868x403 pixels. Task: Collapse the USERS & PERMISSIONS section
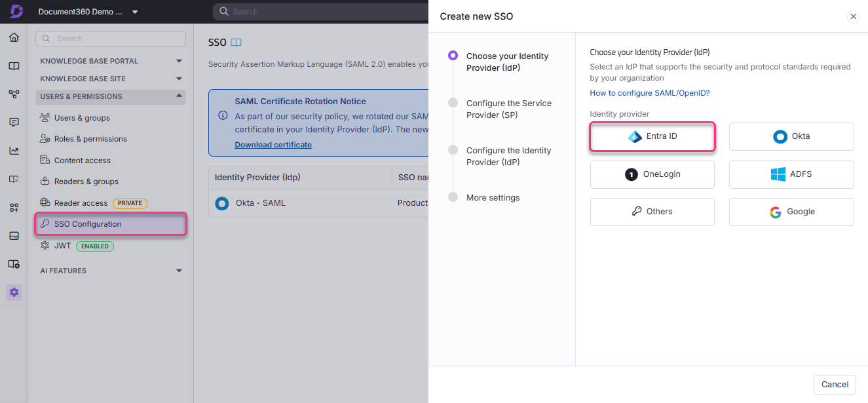click(x=178, y=96)
